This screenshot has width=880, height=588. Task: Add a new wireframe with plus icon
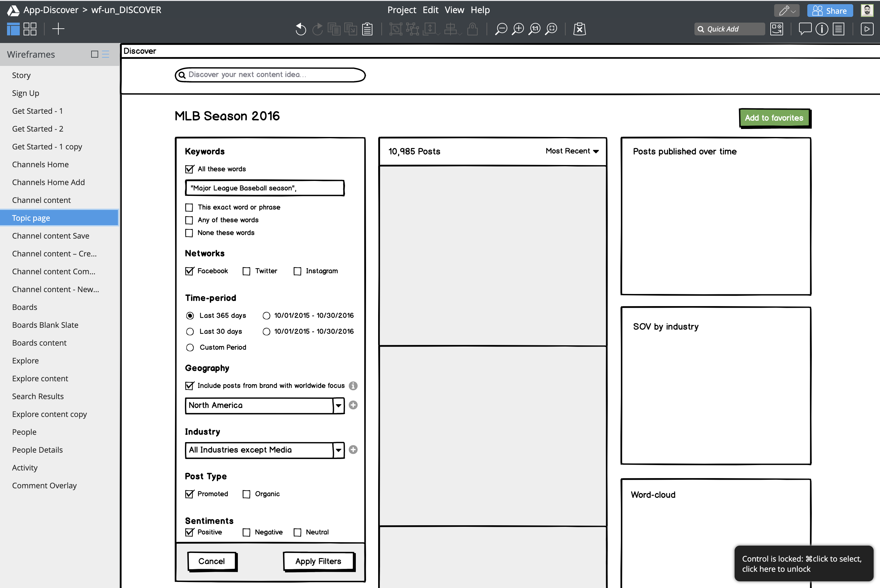(x=58, y=29)
